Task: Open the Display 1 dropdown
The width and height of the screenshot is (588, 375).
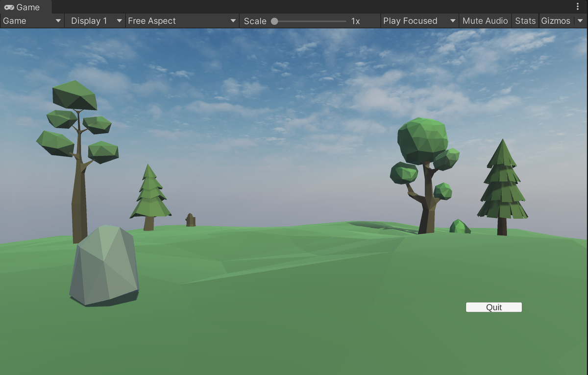Action: (x=95, y=21)
